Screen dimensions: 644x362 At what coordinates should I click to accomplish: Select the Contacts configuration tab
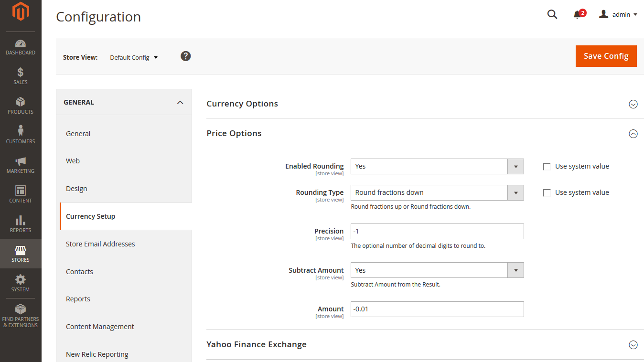point(79,272)
